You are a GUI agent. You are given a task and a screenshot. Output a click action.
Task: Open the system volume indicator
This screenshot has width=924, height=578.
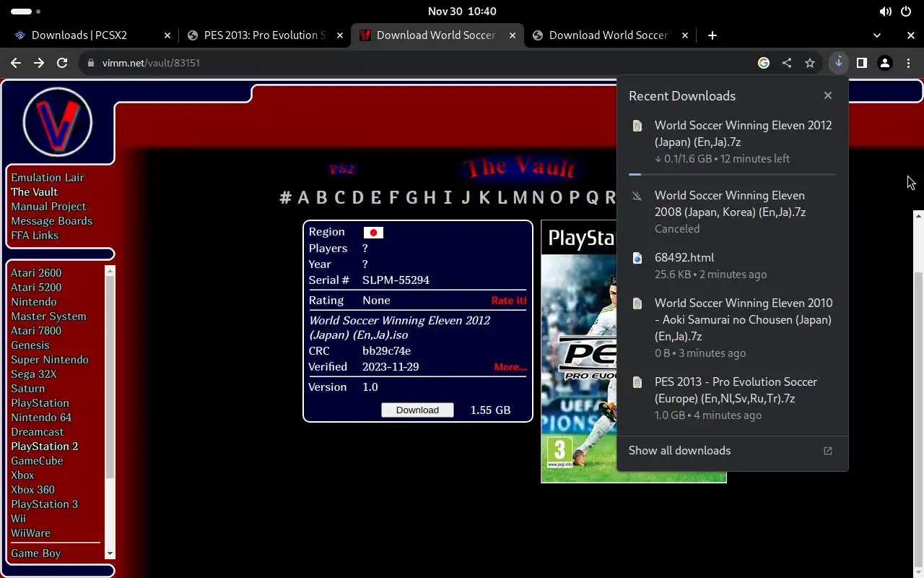885,12
